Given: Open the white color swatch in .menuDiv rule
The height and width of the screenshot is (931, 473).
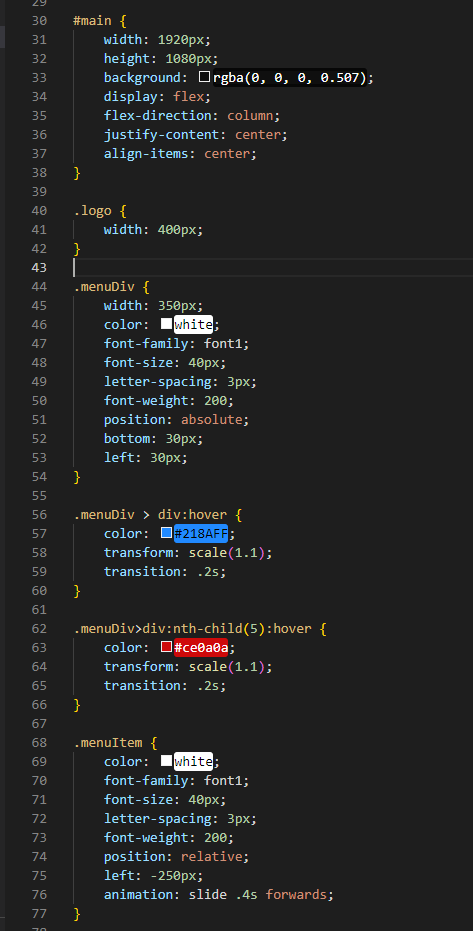Looking at the screenshot, I should point(166,324).
